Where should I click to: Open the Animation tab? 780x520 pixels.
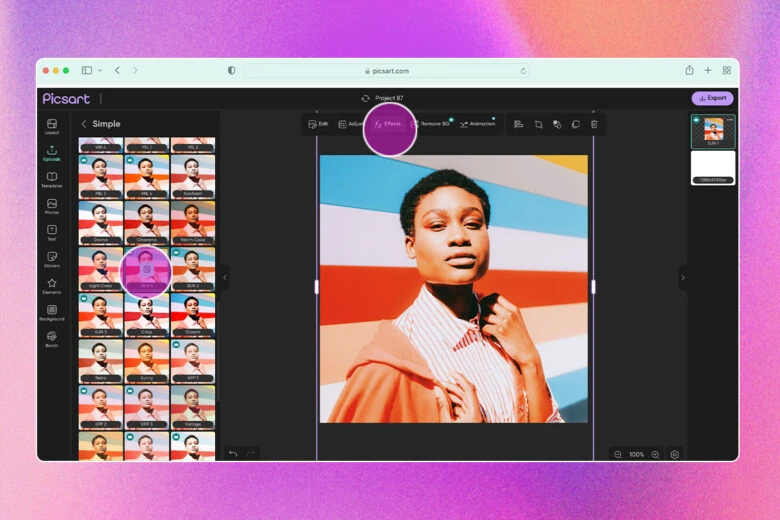coord(478,124)
